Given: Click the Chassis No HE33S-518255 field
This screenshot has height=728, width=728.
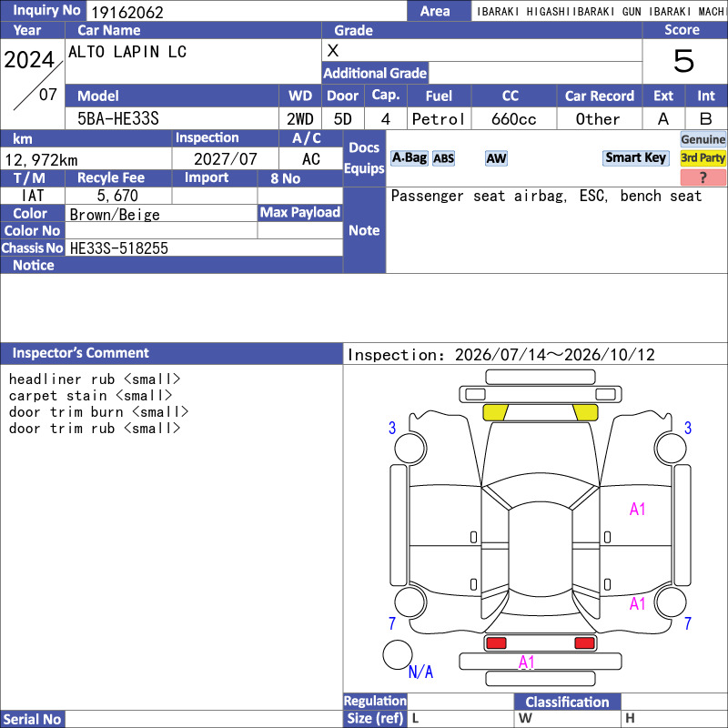Looking at the screenshot, I should [x=204, y=248].
